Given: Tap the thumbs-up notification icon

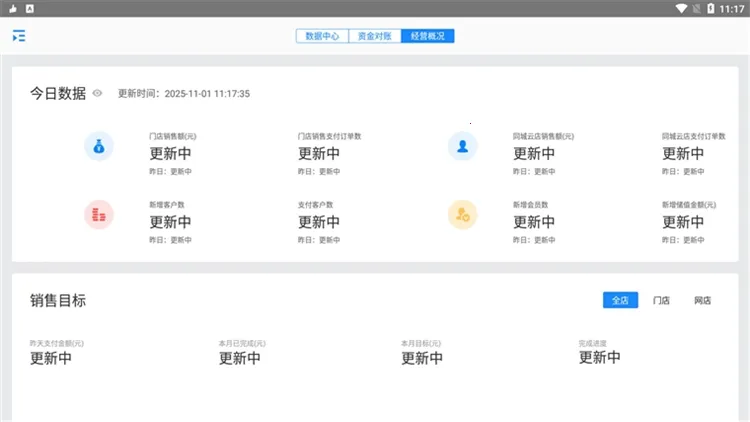Looking at the screenshot, I should point(12,8).
